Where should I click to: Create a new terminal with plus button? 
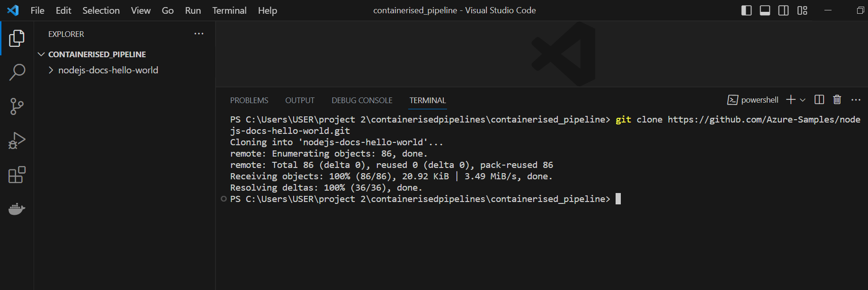(x=791, y=99)
